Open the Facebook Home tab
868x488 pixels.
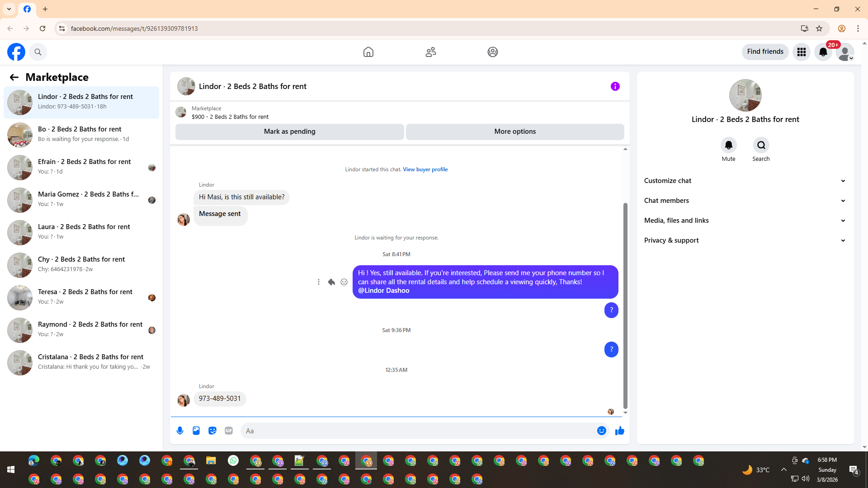pos(368,52)
